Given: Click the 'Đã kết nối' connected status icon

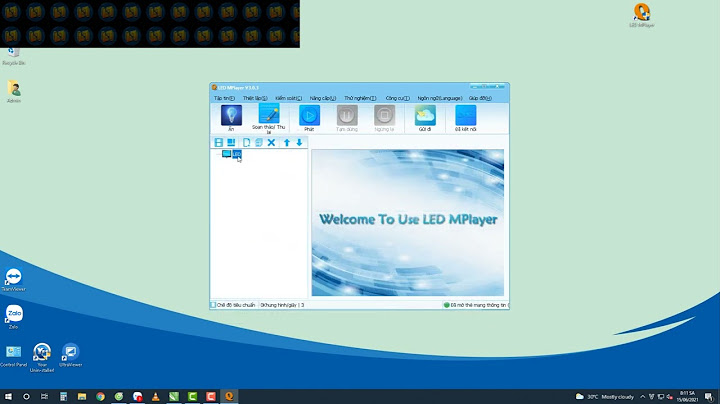Looking at the screenshot, I should coord(465,116).
